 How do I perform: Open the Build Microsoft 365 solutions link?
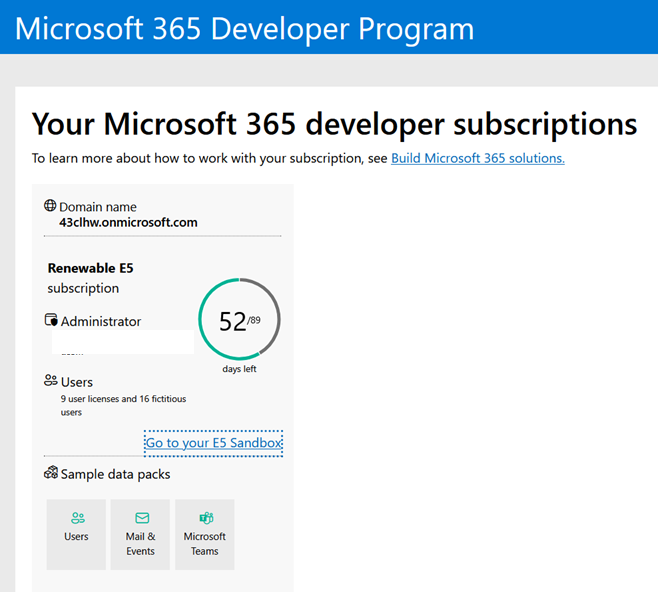pyautogui.click(x=478, y=158)
